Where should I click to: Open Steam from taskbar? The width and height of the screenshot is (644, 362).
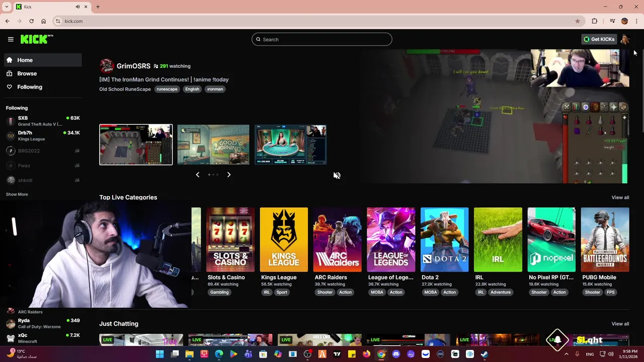click(x=484, y=354)
